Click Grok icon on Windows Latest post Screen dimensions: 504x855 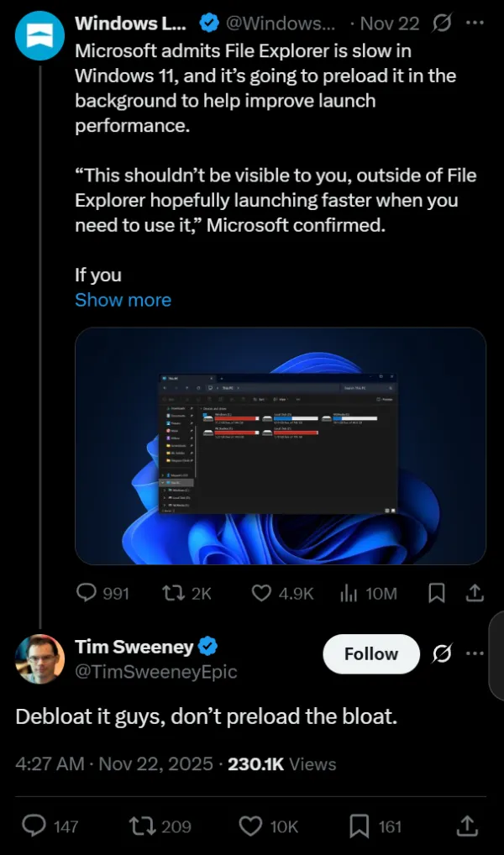[x=442, y=23]
